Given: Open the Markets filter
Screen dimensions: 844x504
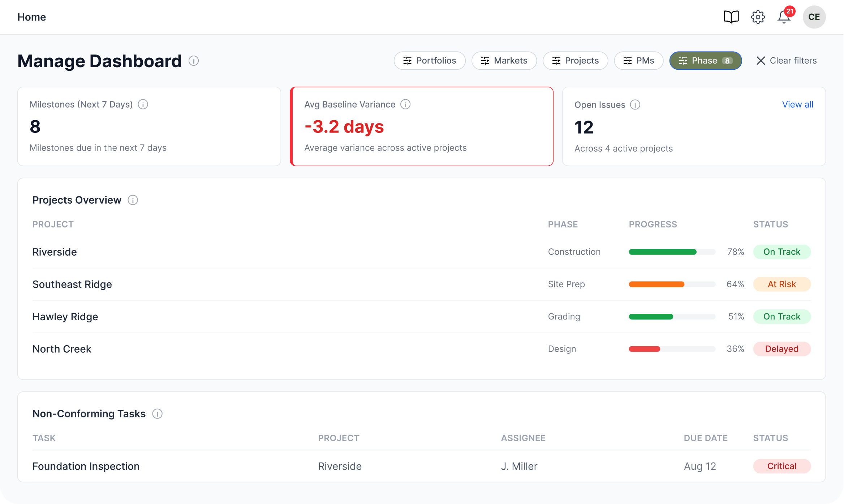Looking at the screenshot, I should pos(504,61).
